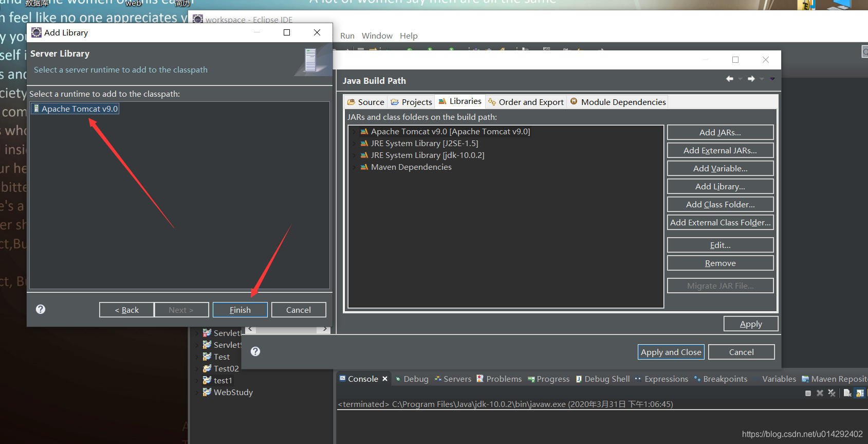Open the Debug Shell view tab
The width and height of the screenshot is (868, 444).
click(602, 379)
